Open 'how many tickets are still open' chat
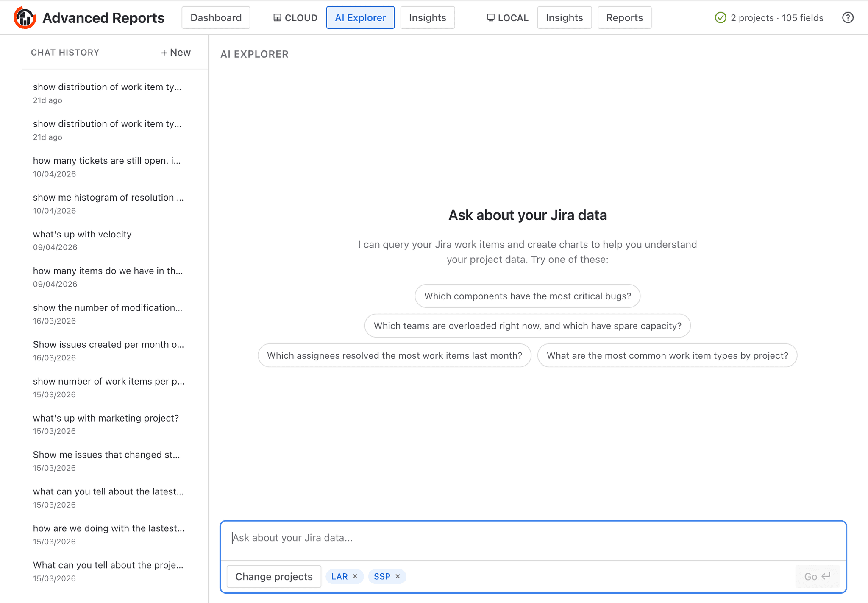Viewport: 868px width, 603px height. click(108, 167)
